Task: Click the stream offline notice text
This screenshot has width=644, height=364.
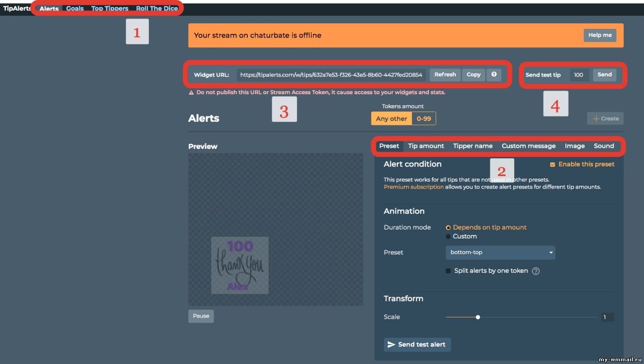Action: click(x=258, y=35)
